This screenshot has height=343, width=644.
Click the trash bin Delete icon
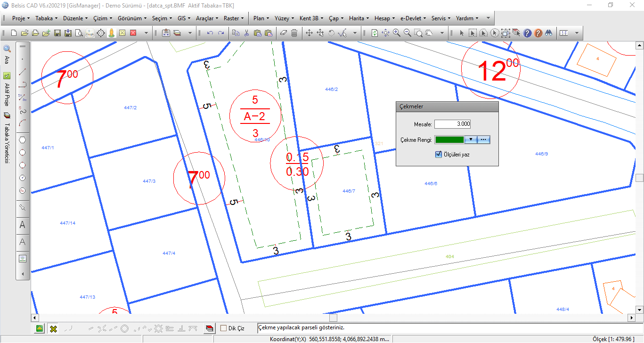(x=294, y=33)
